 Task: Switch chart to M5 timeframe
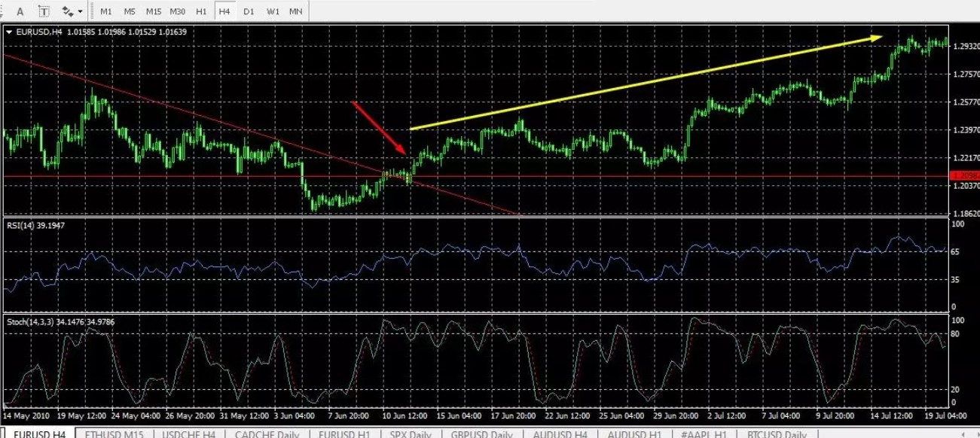click(130, 11)
